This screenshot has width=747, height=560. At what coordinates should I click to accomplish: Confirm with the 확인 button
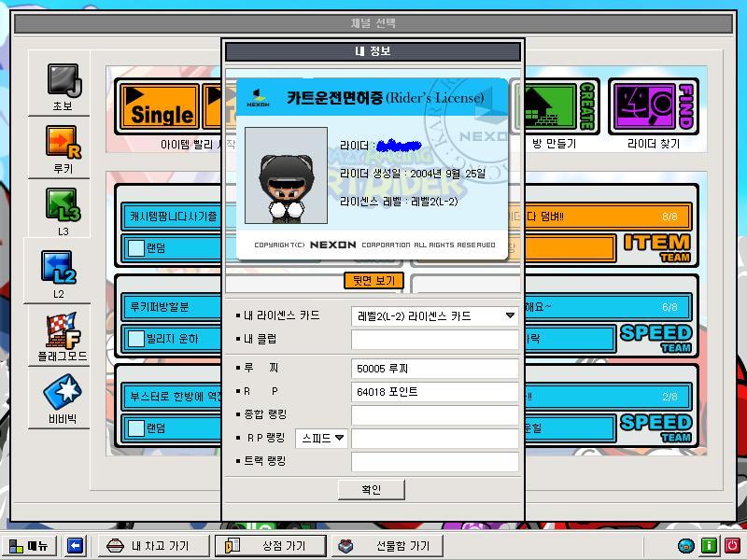tap(371, 489)
